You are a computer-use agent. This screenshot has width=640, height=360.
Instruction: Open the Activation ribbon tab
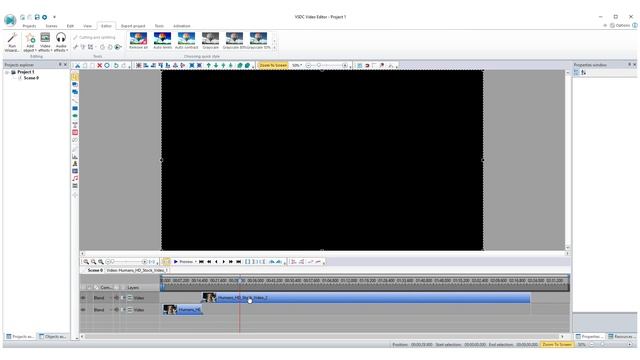(x=182, y=26)
